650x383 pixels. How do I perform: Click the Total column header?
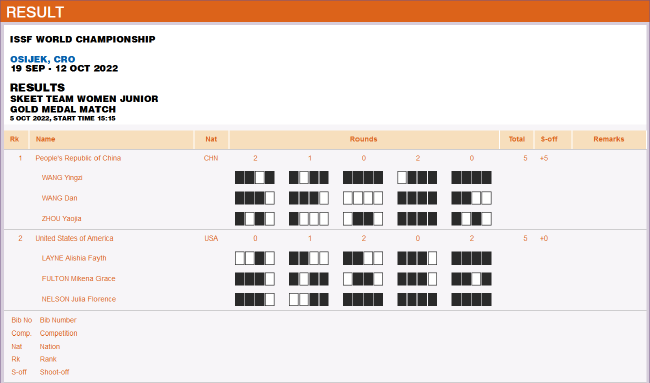coord(517,139)
